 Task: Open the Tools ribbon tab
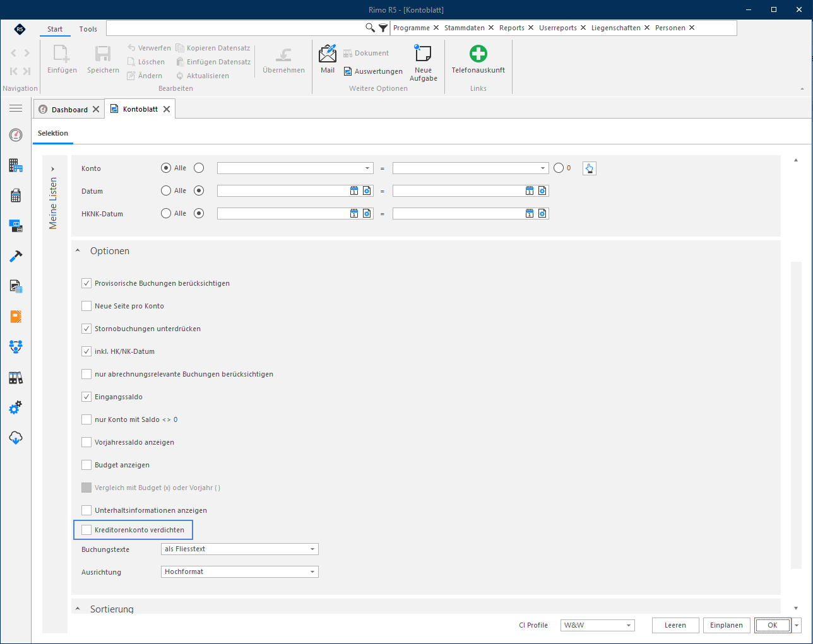coord(88,29)
